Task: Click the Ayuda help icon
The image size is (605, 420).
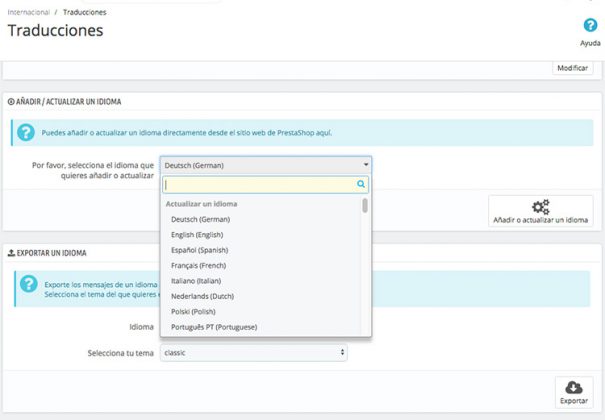Action: point(590,26)
